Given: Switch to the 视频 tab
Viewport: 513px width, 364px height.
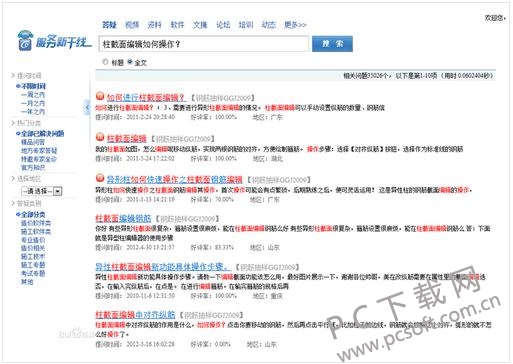Looking at the screenshot, I should point(132,25).
